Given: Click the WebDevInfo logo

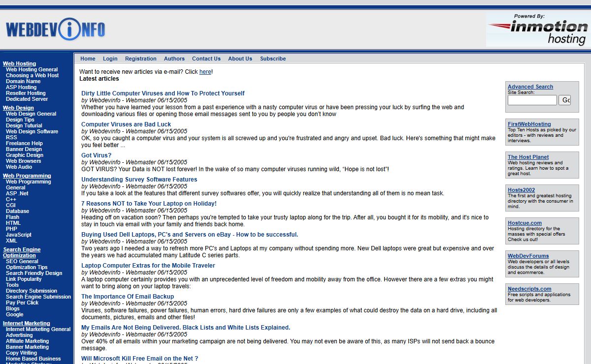Looking at the screenshot, I should pyautogui.click(x=56, y=30).
